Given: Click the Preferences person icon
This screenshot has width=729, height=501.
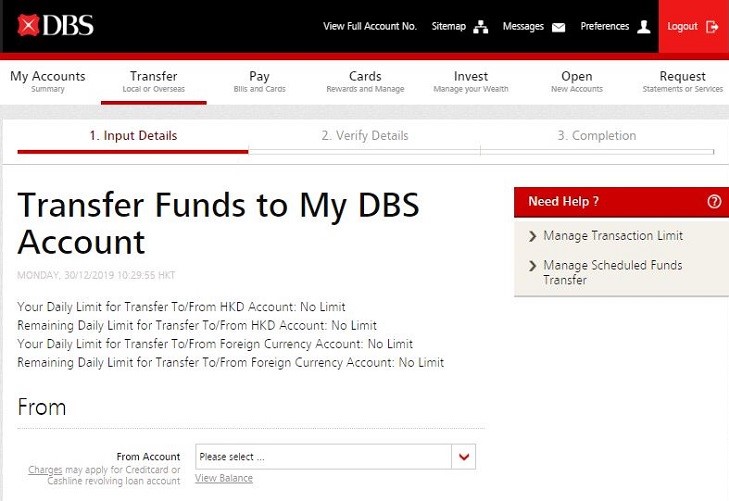Looking at the screenshot, I should coord(643,27).
